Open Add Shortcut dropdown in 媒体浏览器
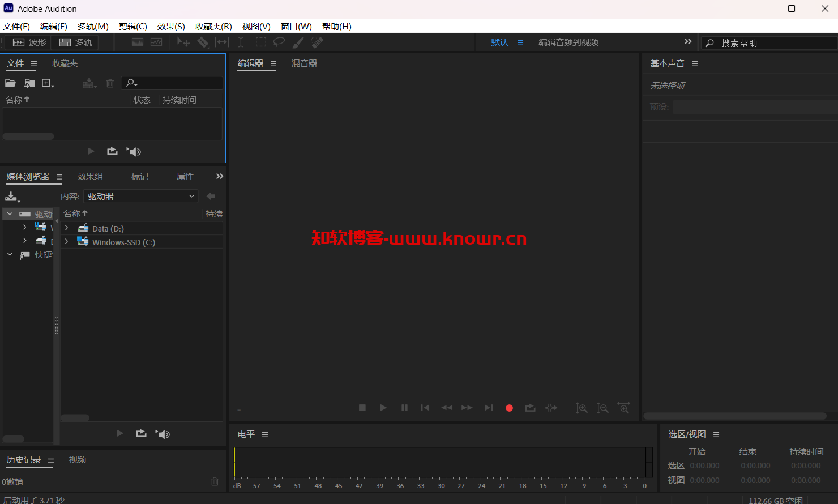This screenshot has width=838, height=504. [x=12, y=197]
